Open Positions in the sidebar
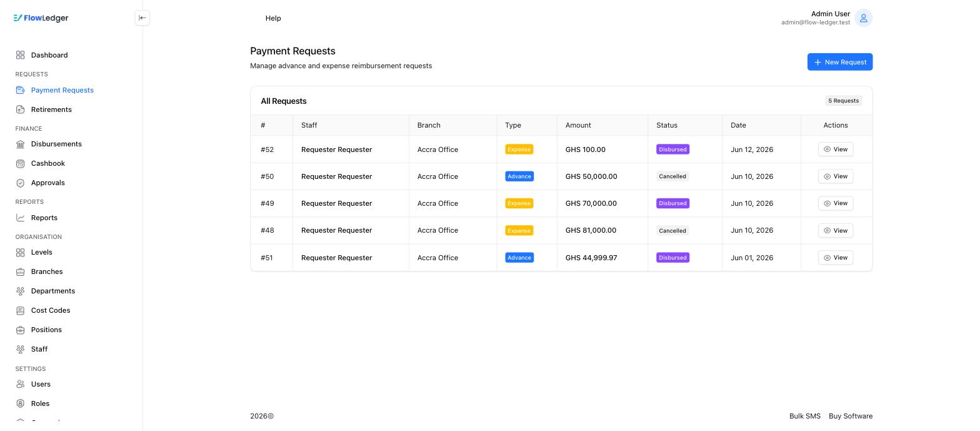 click(46, 330)
